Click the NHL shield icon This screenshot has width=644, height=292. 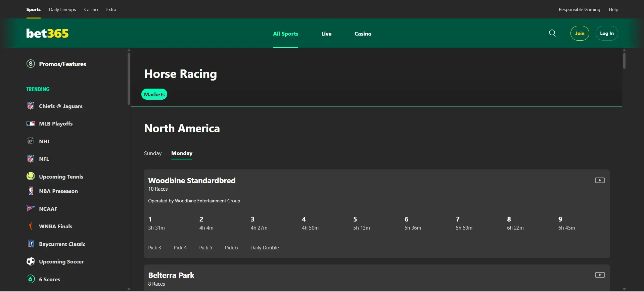pos(31,141)
